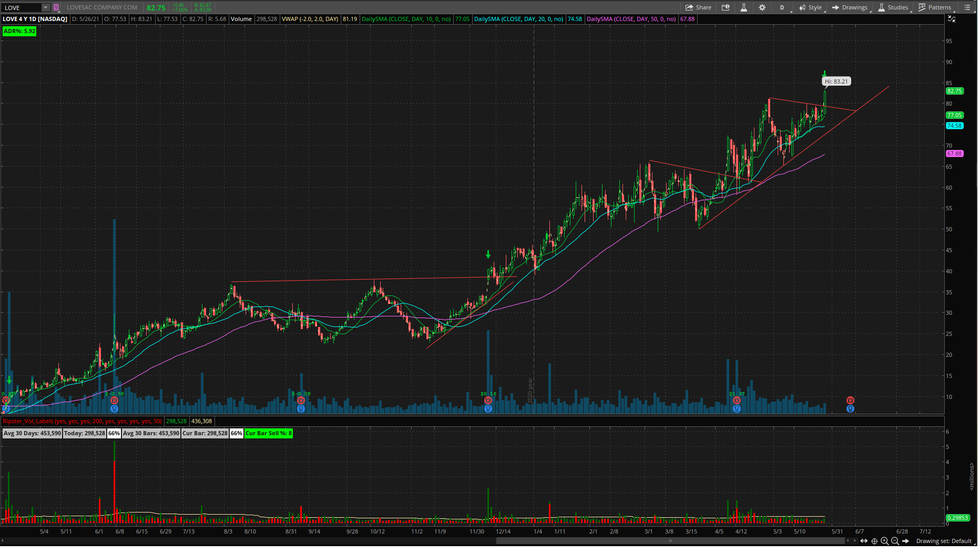Viewport: 980px width, 553px height.
Task: Open the Studies menu
Action: tap(895, 7)
